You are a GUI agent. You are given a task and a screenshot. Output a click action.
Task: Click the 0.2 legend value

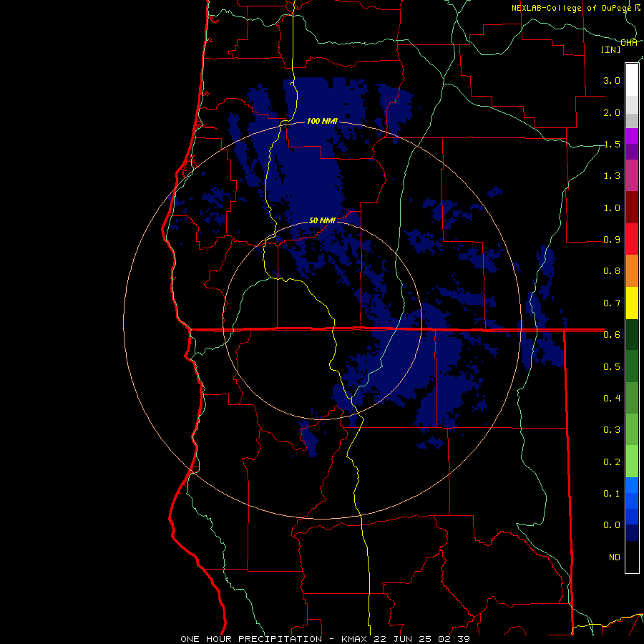click(x=612, y=462)
